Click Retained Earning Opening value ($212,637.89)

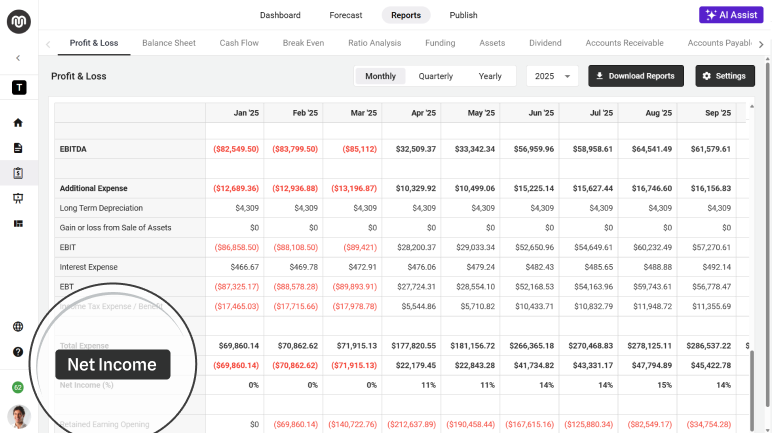pos(412,424)
